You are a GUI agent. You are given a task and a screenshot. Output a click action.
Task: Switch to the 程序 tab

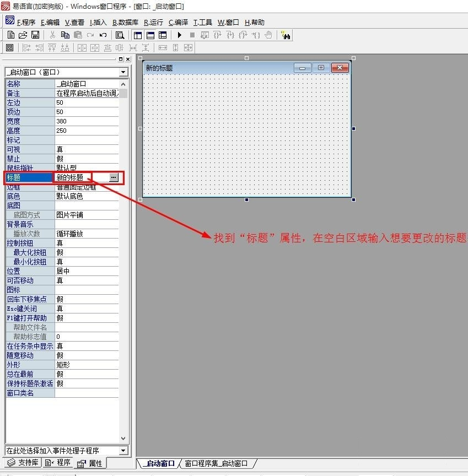pyautogui.click(x=57, y=462)
